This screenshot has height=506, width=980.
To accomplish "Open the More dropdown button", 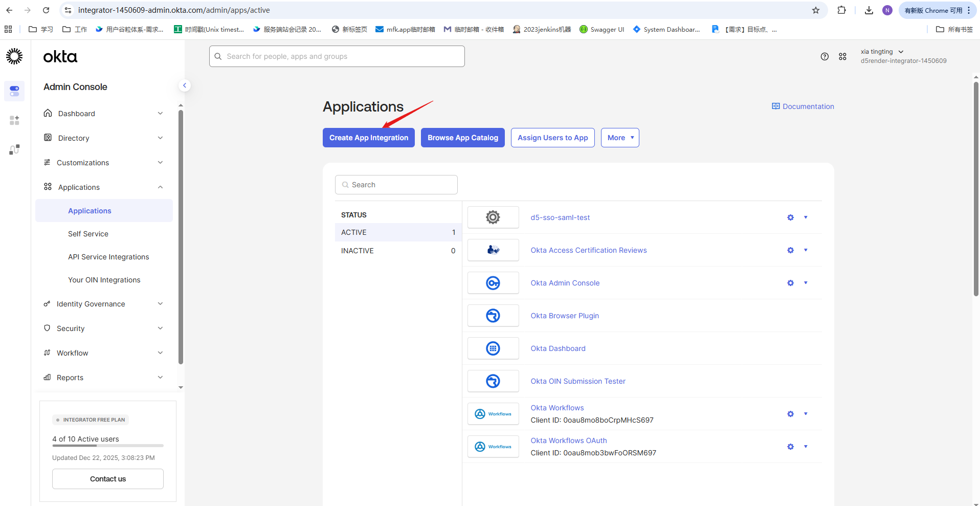I will (619, 138).
